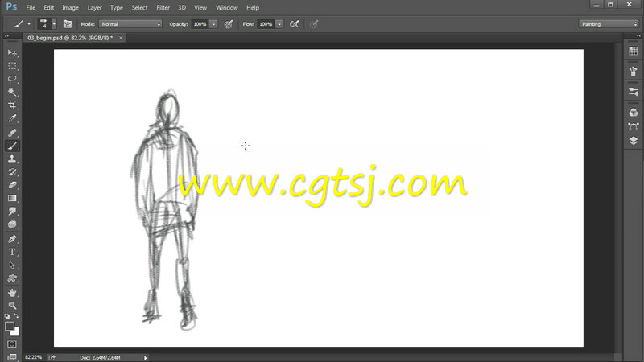Select the Zoom tool
This screenshot has width=644, height=362.
point(12,306)
